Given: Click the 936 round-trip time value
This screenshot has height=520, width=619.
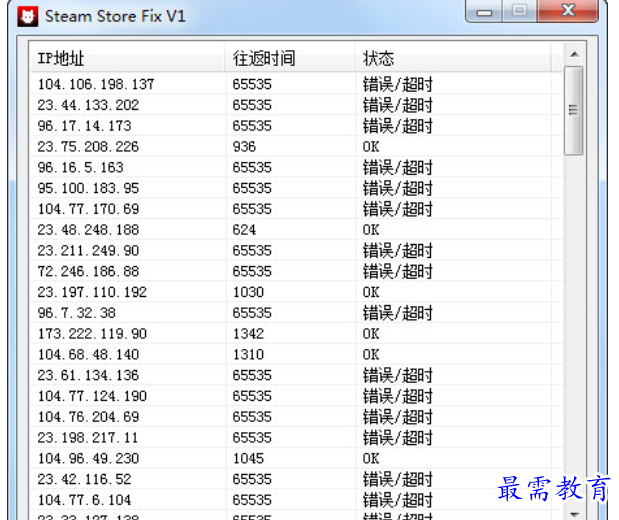Looking at the screenshot, I should [244, 146].
